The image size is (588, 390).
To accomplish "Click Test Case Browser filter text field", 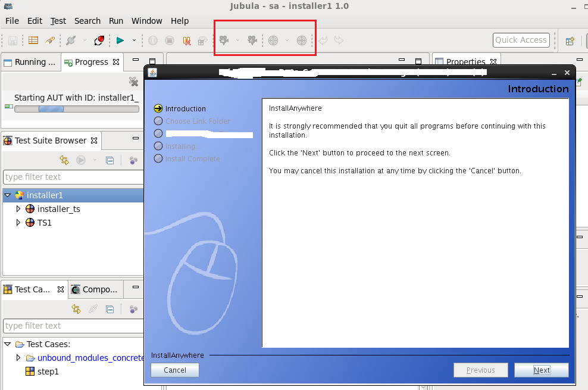I will pos(74,326).
